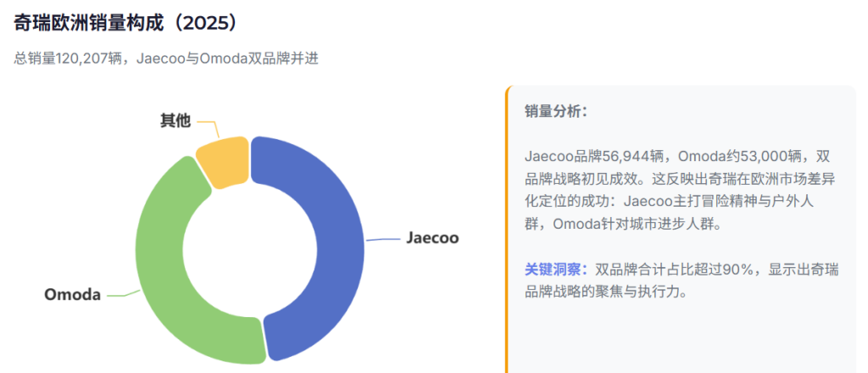
Task: Click the 其他 chart label
Action: pos(175,120)
